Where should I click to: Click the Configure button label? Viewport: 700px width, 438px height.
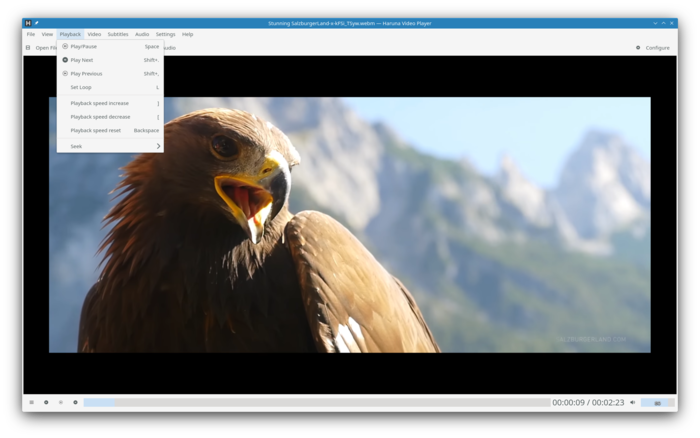click(657, 47)
